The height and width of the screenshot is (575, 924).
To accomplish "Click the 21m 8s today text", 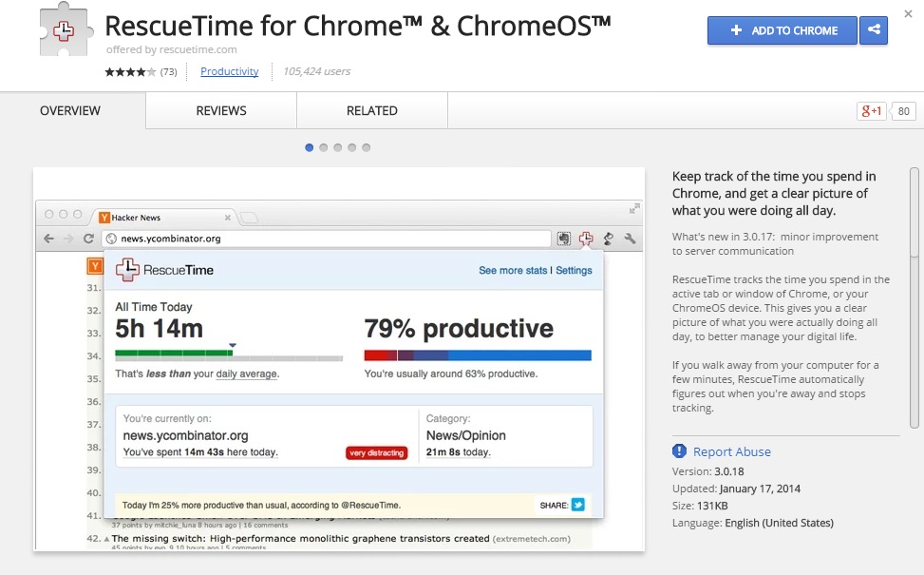I will (458, 452).
